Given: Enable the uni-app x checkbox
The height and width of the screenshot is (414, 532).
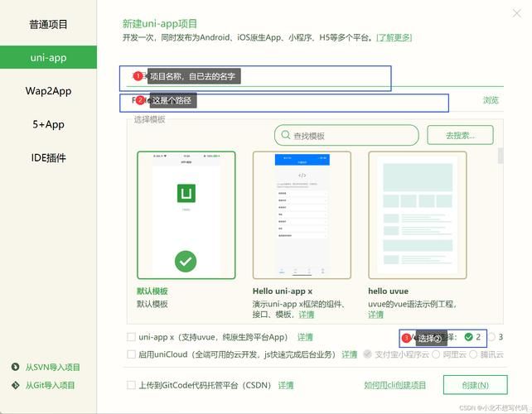Looking at the screenshot, I should (131, 337).
